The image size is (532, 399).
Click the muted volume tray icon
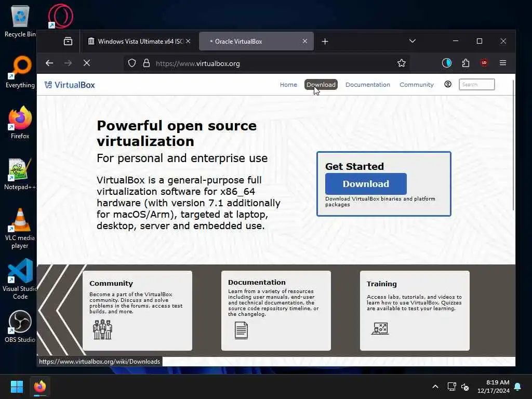tap(465, 387)
